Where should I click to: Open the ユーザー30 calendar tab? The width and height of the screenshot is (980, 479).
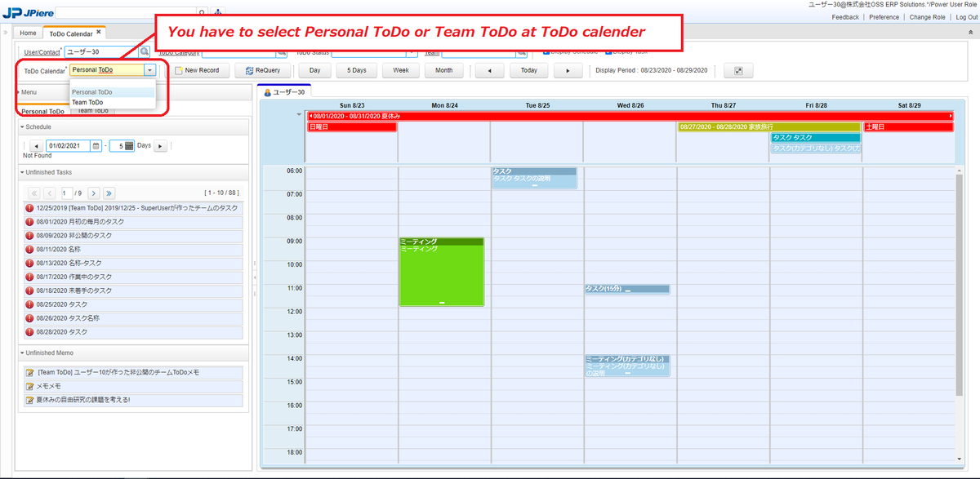point(285,92)
